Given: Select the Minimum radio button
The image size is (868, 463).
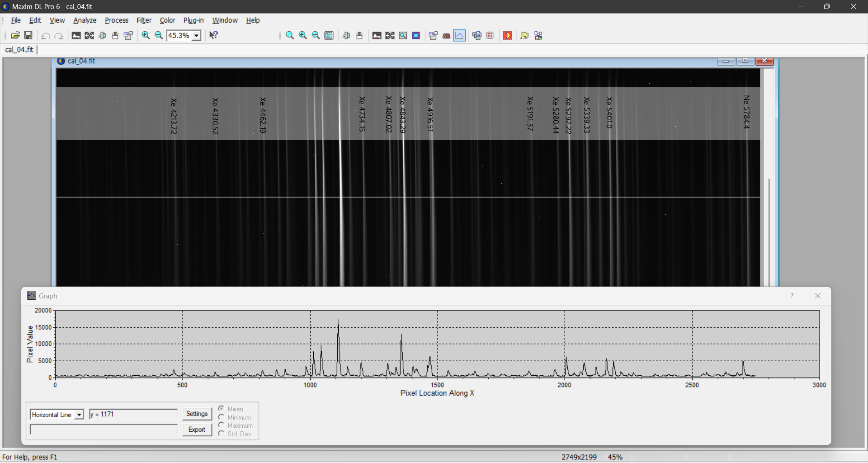Looking at the screenshot, I should click(x=221, y=417).
